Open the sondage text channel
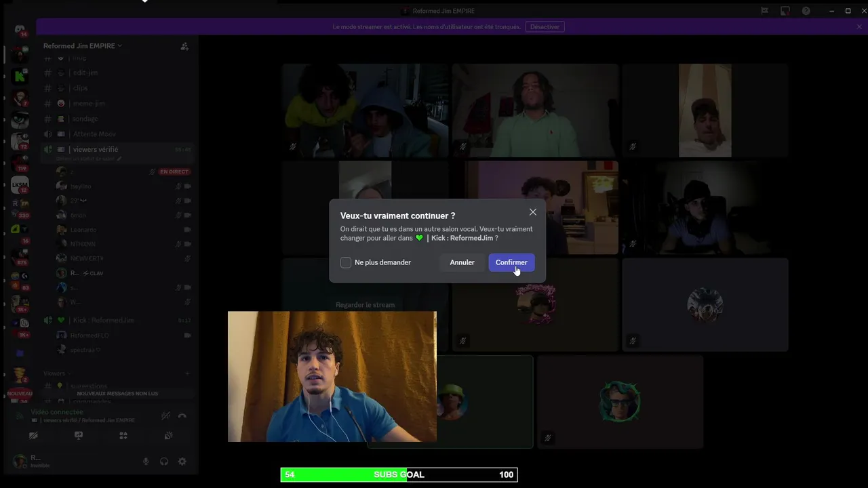 [118, 119]
